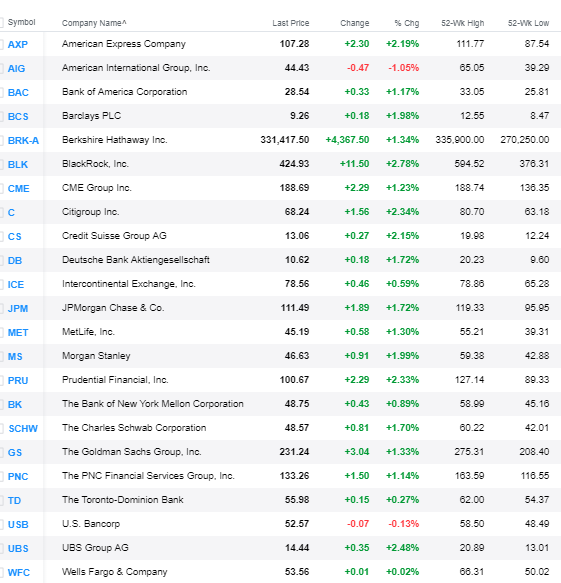Select the "Bank of America Corporation" name
This screenshot has width=561, height=583.
coord(125,92)
